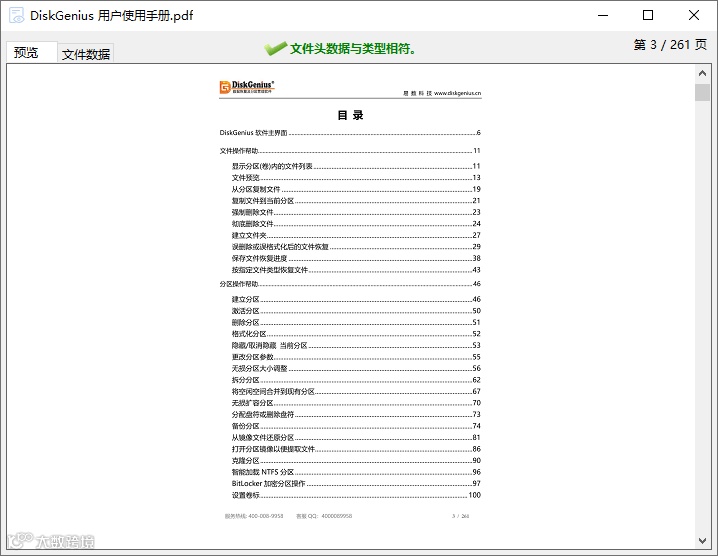Click the 文件头数据与类型相符 status text
Viewport: 718px width, 556px height.
click(x=353, y=48)
